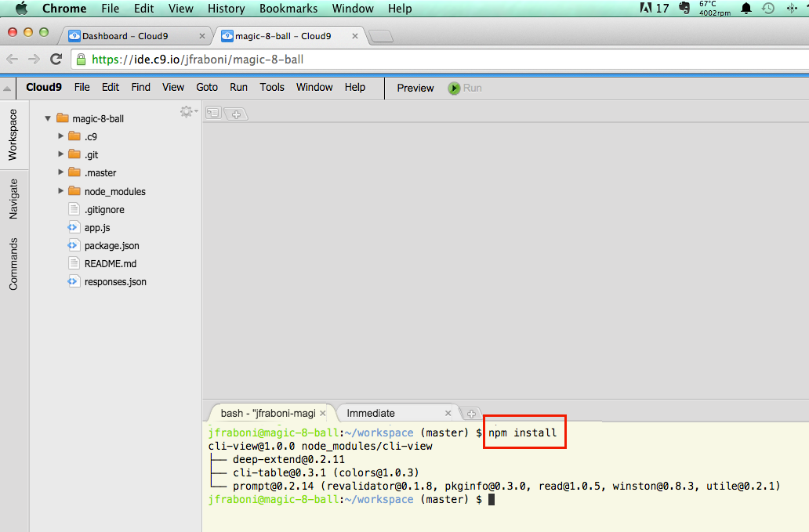Open Time Machine menu bar icon
Screen dimensions: 809x532
click(x=768, y=9)
